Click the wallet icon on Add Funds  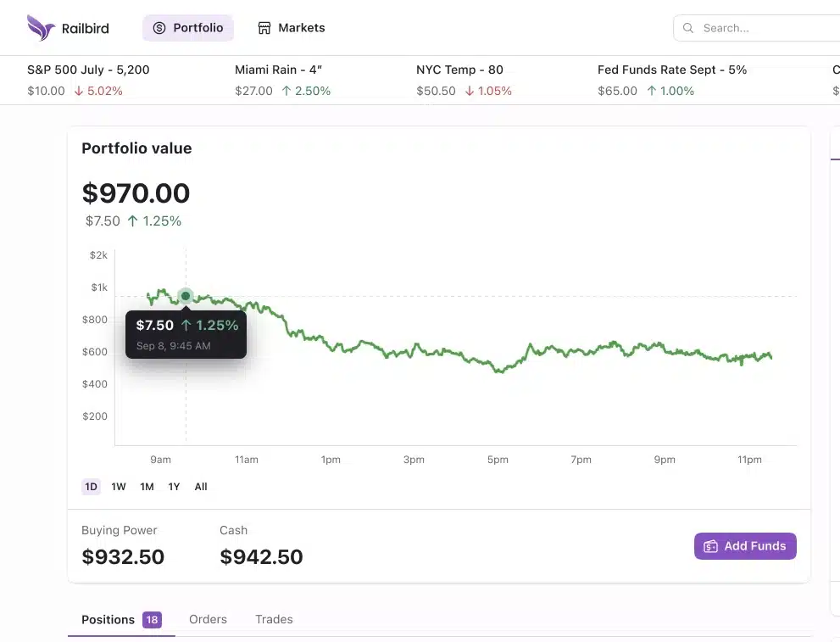coord(711,546)
